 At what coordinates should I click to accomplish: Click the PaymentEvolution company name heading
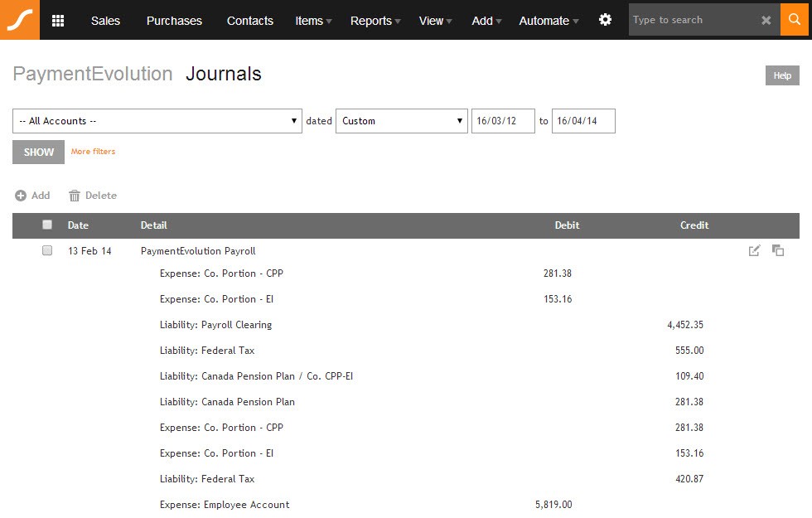pos(93,74)
